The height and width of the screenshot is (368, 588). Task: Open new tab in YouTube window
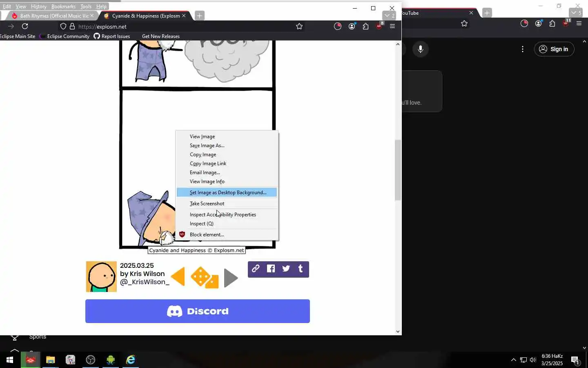(x=487, y=13)
